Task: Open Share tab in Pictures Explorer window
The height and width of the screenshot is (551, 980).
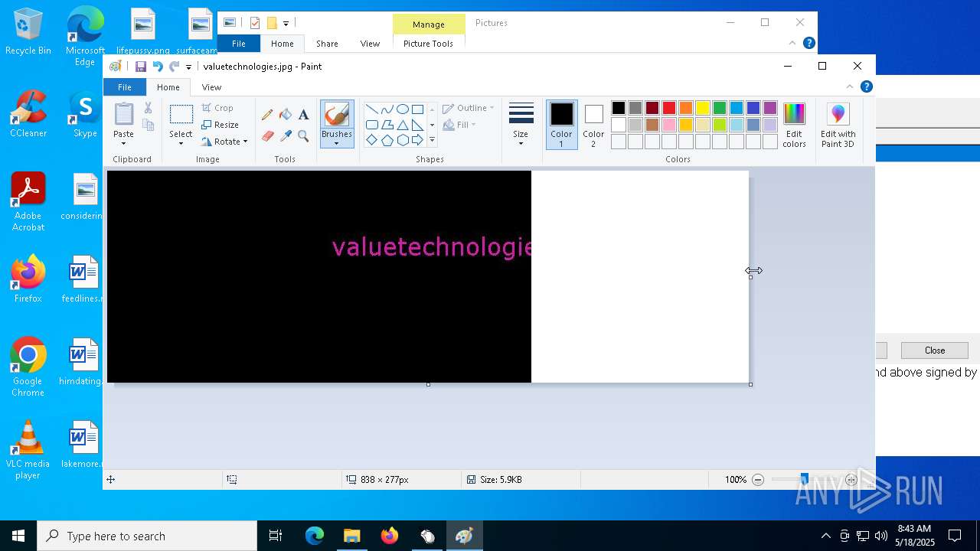Action: [x=327, y=44]
